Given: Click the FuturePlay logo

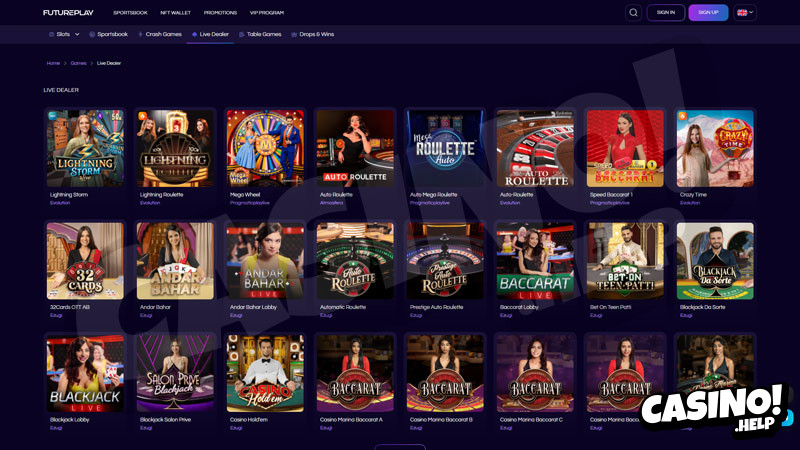Looking at the screenshot, I should [x=68, y=13].
